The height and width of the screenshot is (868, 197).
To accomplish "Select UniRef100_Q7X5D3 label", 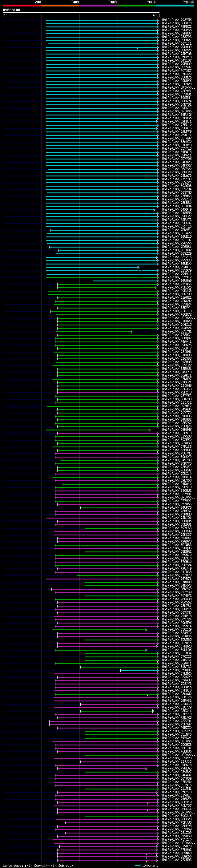I will click(x=177, y=860).
